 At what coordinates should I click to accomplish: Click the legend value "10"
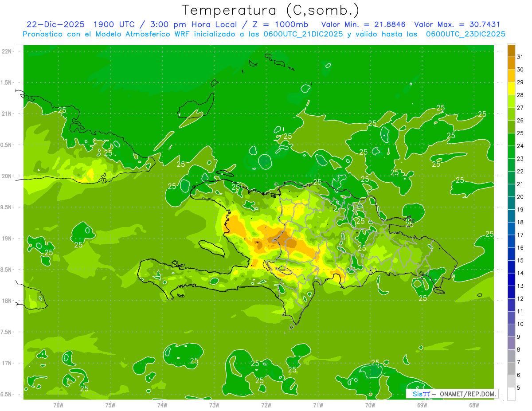(x=520, y=324)
